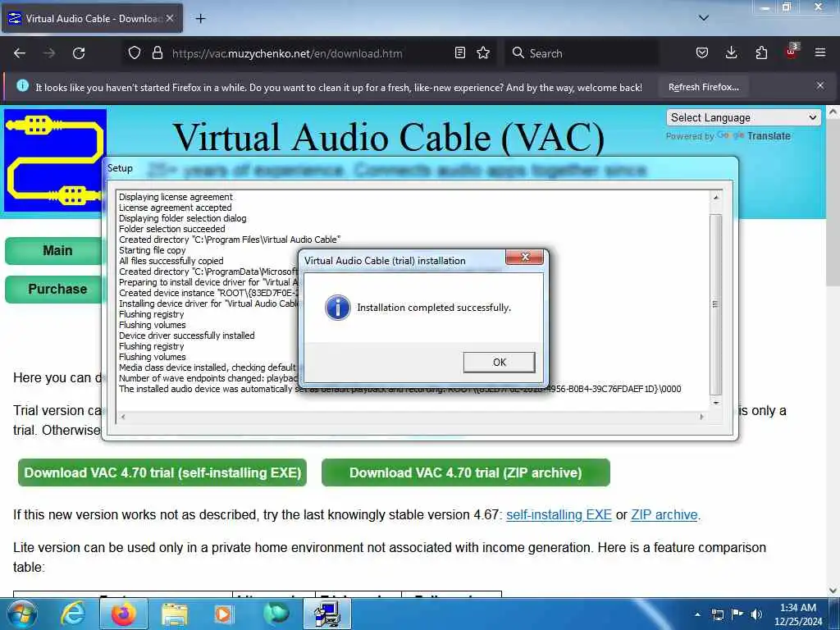The height and width of the screenshot is (630, 840).
Task: Download VAC 4.70 trial self-installing EXE
Action: tap(162, 472)
